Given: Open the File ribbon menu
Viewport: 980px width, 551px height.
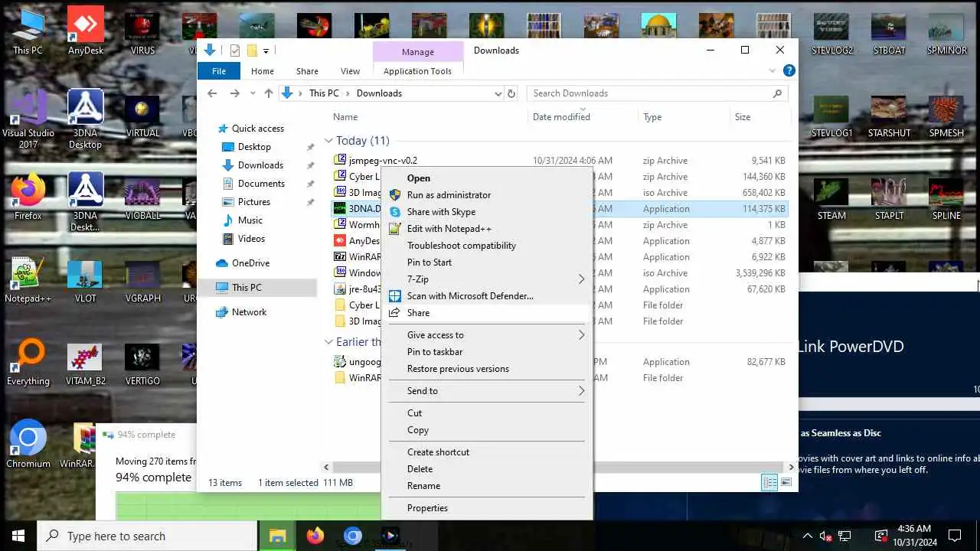Looking at the screenshot, I should click(x=219, y=71).
